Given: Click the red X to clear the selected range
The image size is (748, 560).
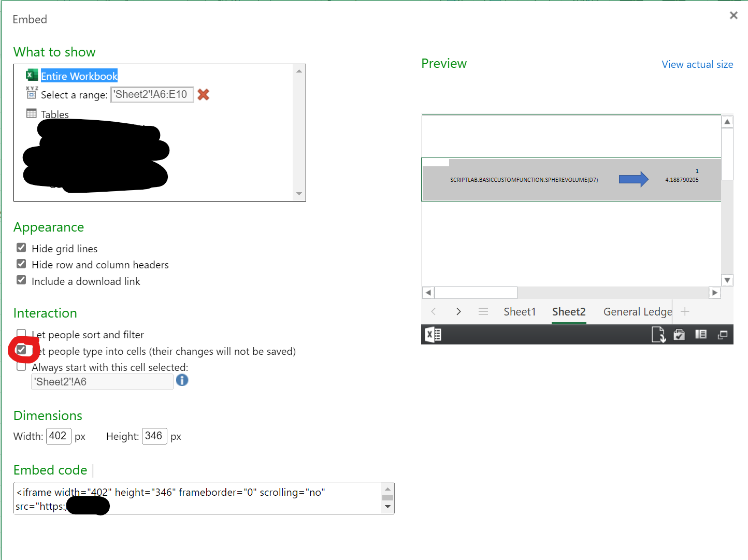Looking at the screenshot, I should (x=203, y=94).
